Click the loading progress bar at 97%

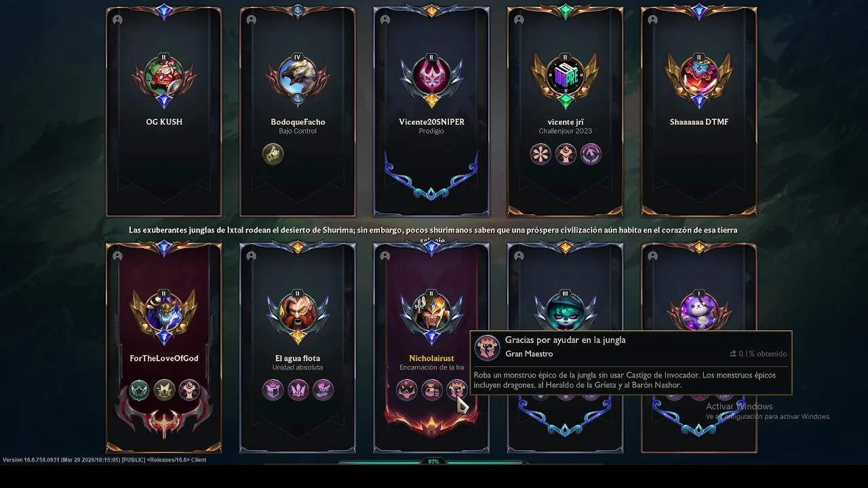[433, 462]
